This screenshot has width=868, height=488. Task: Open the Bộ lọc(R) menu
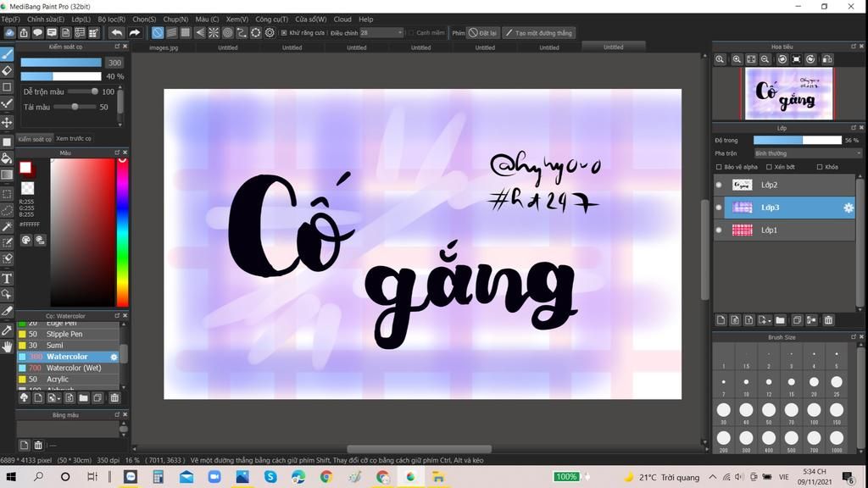[x=111, y=19]
